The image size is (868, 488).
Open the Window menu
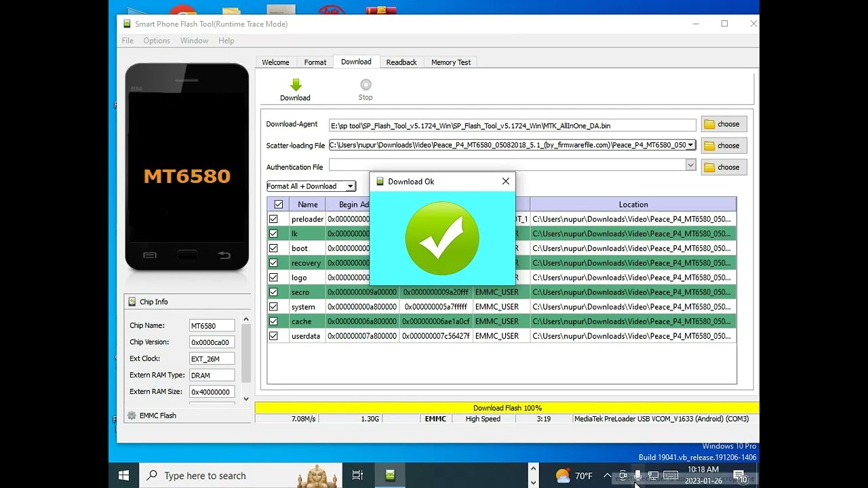pos(194,41)
